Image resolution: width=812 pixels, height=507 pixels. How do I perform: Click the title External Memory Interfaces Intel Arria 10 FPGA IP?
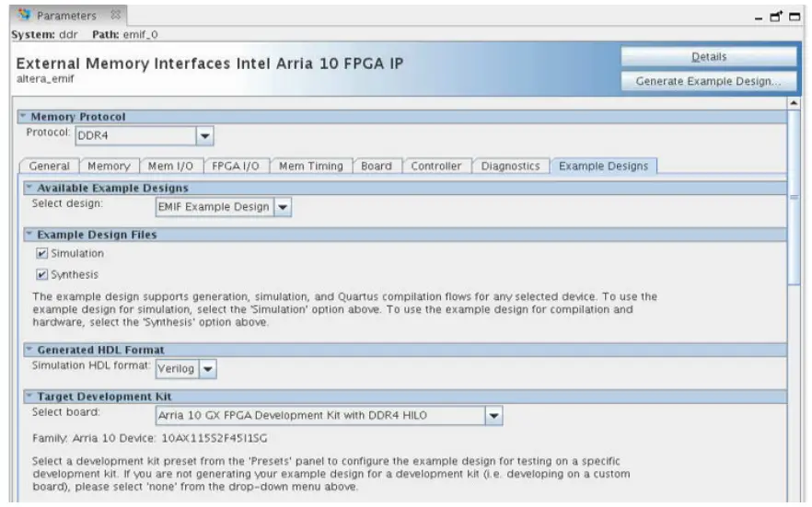pyautogui.click(x=210, y=63)
